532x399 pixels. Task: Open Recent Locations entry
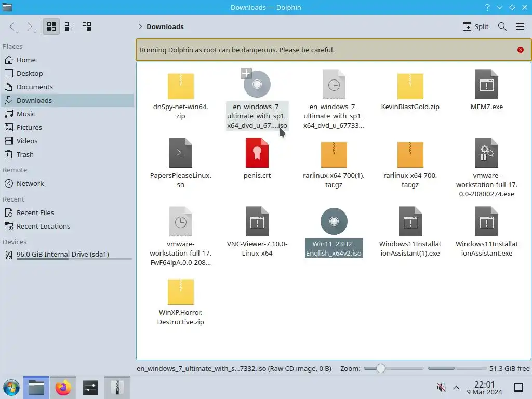pos(67,227)
